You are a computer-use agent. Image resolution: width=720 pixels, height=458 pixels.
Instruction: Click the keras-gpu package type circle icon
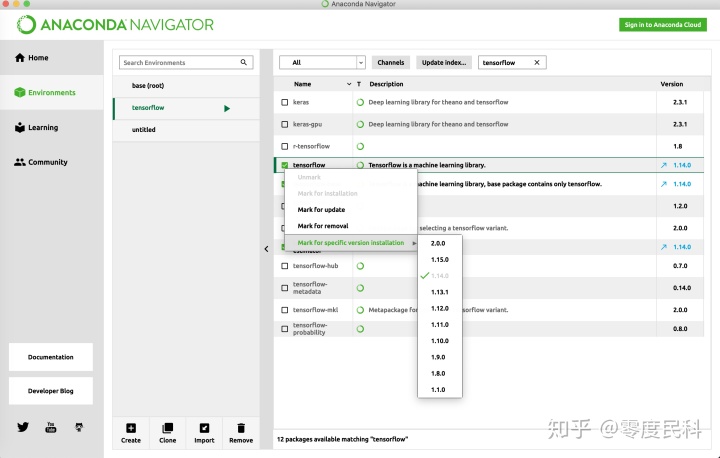click(x=360, y=124)
